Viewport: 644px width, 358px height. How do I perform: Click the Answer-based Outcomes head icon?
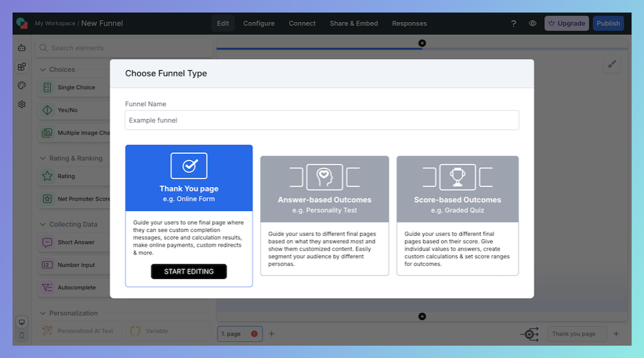coord(324,177)
